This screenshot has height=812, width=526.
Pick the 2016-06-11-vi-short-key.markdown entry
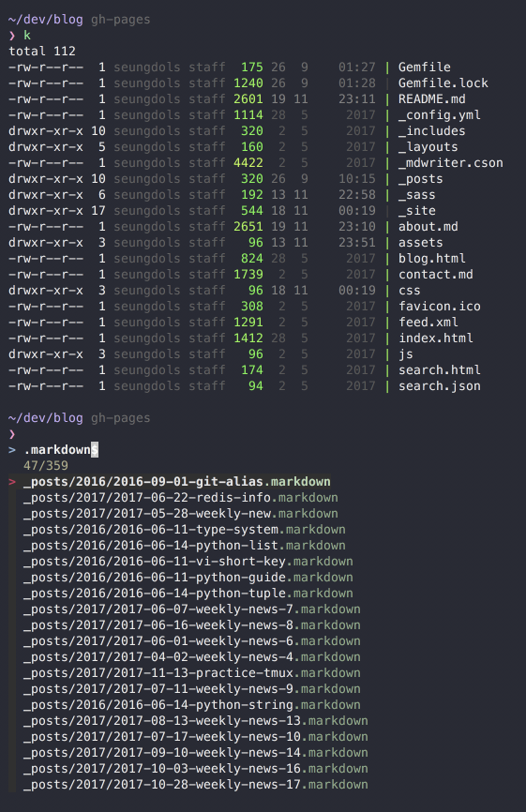tap(188, 562)
